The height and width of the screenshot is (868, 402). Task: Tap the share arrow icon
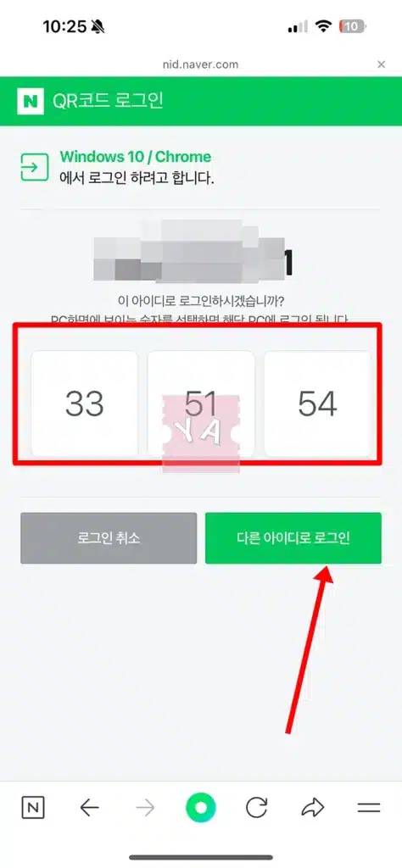313,808
